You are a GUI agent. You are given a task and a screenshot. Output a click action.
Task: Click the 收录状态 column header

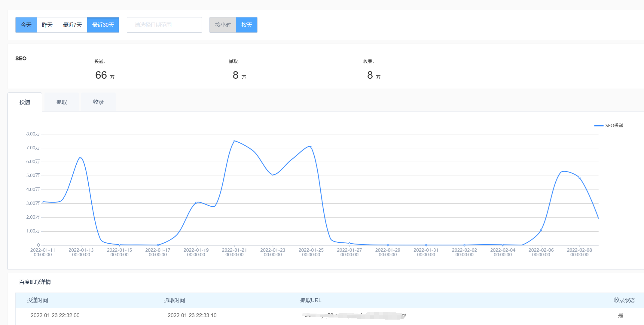pos(625,300)
